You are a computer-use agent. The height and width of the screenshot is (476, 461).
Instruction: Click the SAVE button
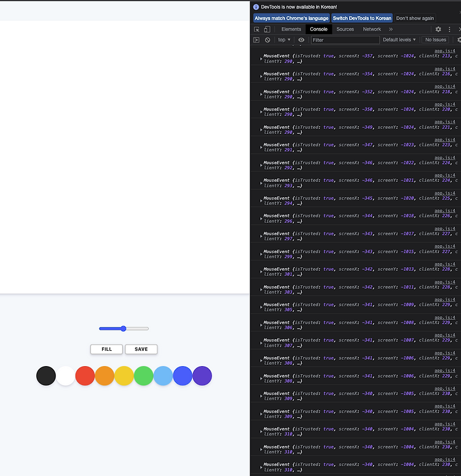(141, 349)
